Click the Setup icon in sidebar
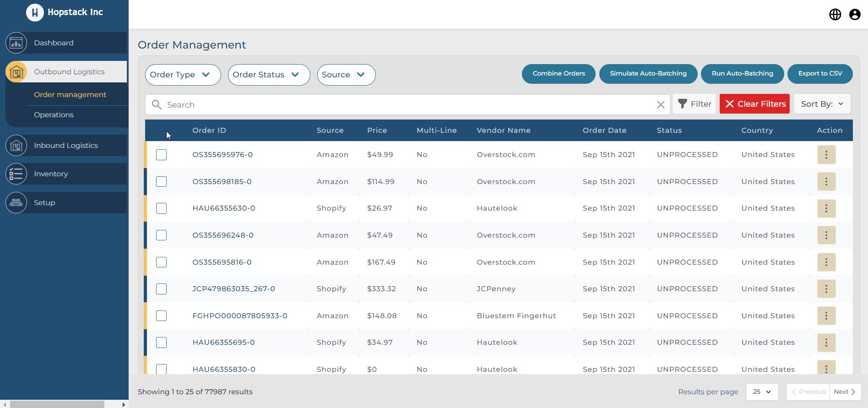Screen dimensions: 868x408 [16, 202]
